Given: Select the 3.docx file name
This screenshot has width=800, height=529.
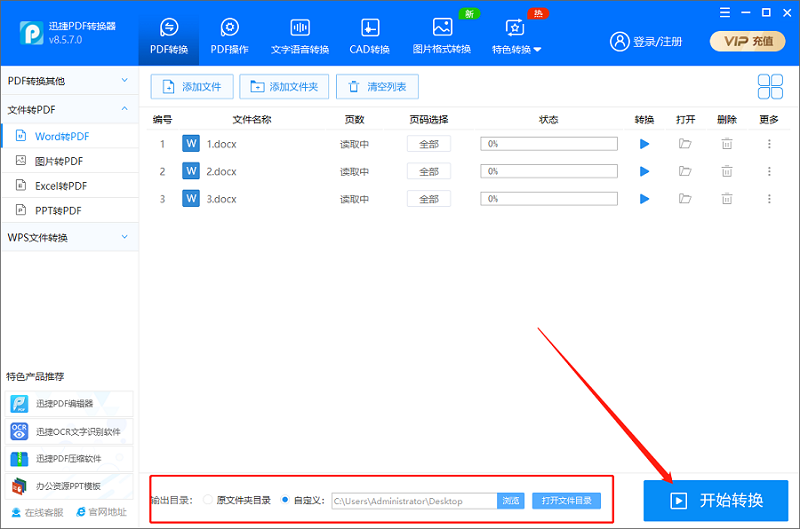Looking at the screenshot, I should tap(221, 199).
